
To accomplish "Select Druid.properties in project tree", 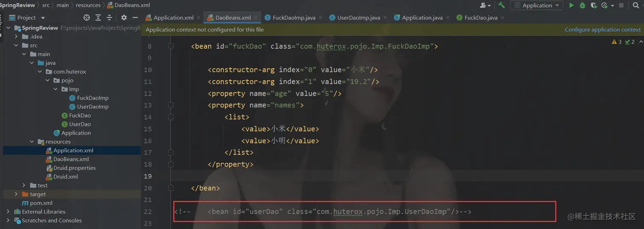I will 71,168.
